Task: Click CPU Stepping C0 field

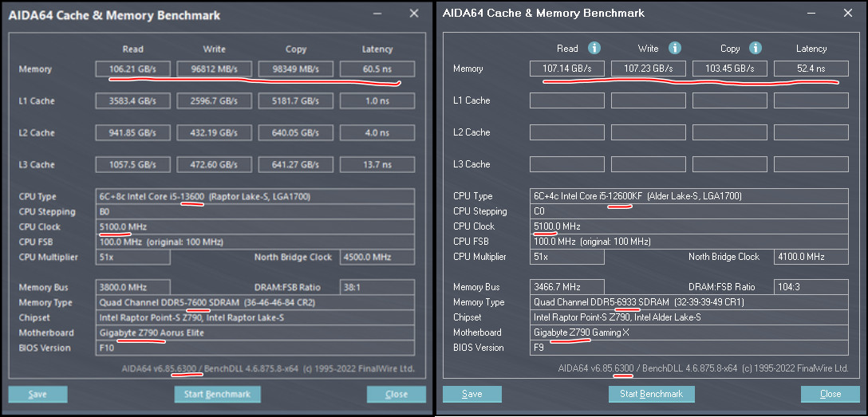Action: [x=689, y=211]
